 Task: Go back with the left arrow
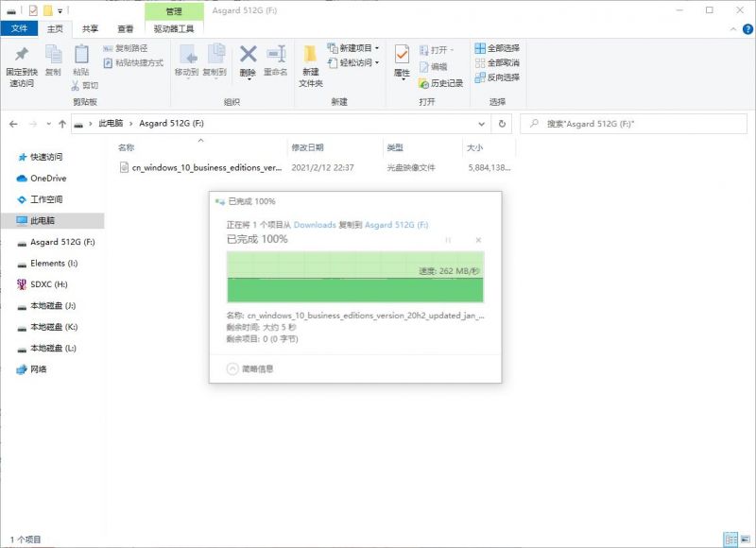point(13,124)
